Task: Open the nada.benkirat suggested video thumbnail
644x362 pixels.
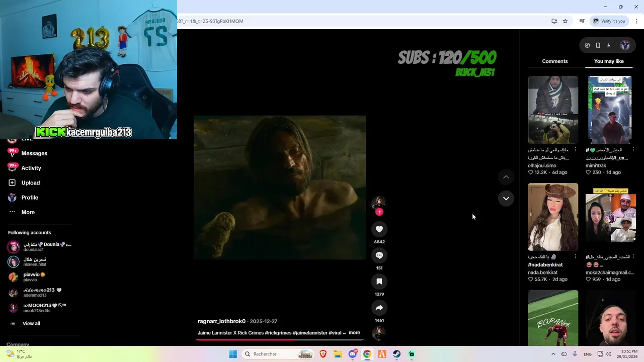Action: coord(553,217)
